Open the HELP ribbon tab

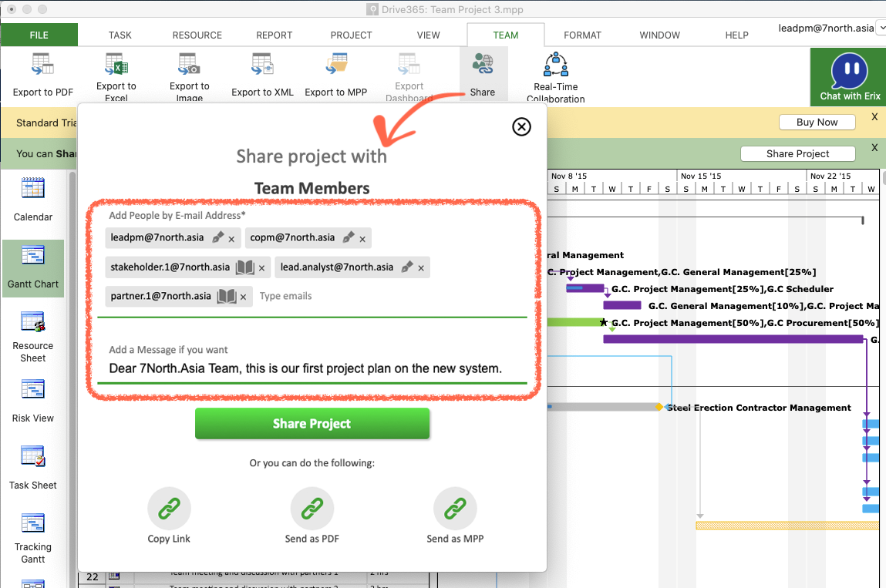(737, 35)
